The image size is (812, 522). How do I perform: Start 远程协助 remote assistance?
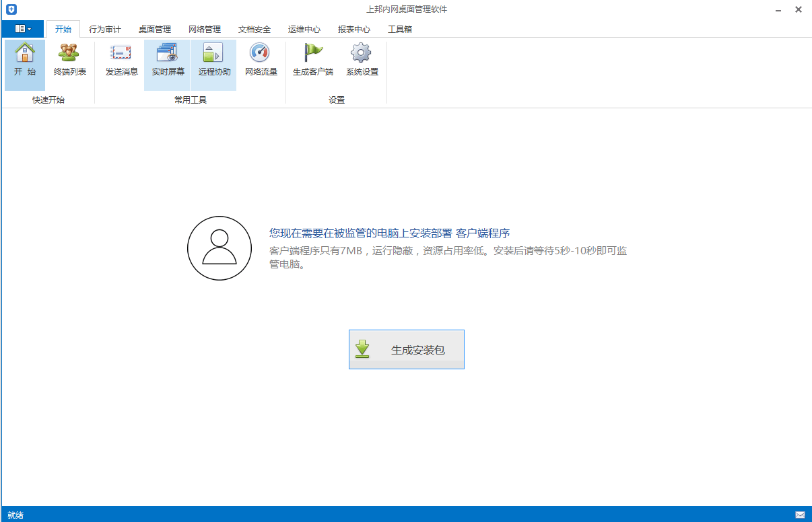(213, 65)
